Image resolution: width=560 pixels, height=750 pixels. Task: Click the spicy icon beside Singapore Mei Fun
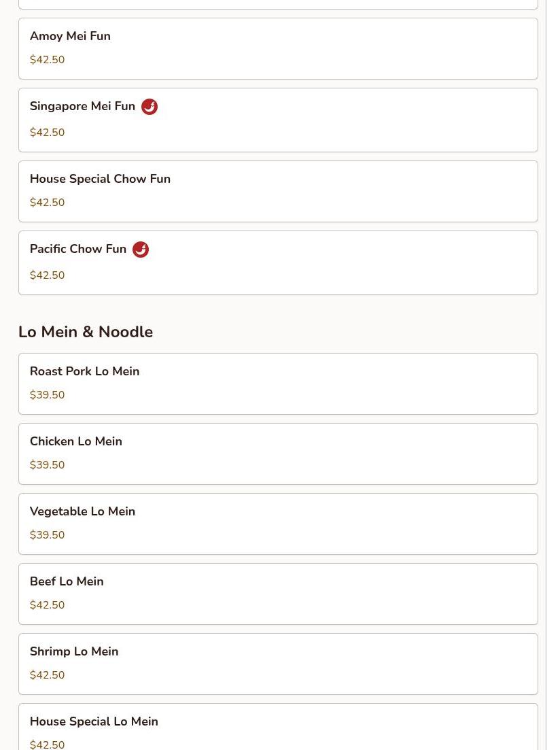coord(150,107)
